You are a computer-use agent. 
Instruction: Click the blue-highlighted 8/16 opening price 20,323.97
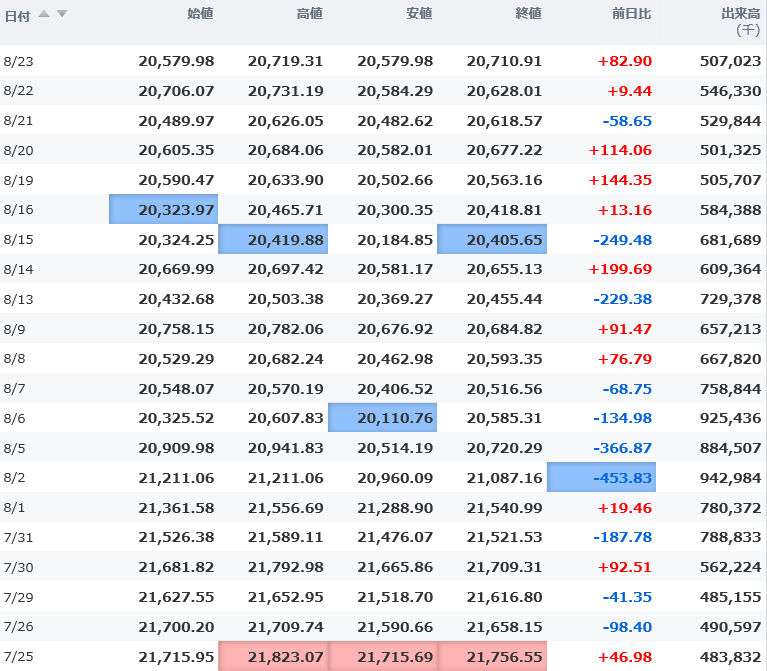click(164, 210)
